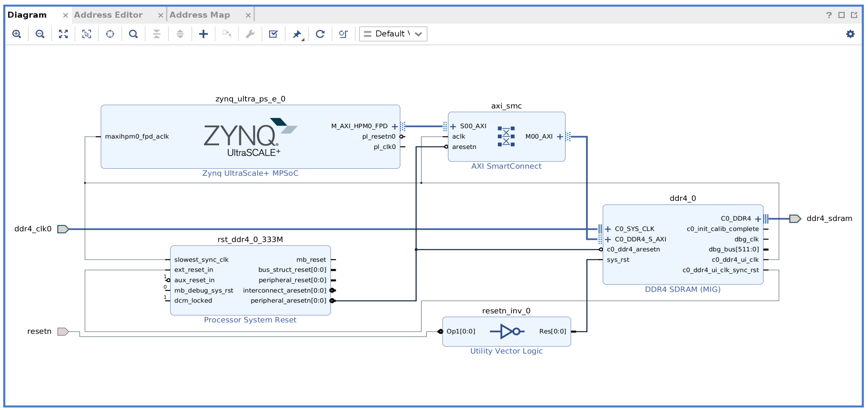Click the question mark help icon
Image resolution: width=868 pixels, height=410 pixels.
[x=829, y=15]
